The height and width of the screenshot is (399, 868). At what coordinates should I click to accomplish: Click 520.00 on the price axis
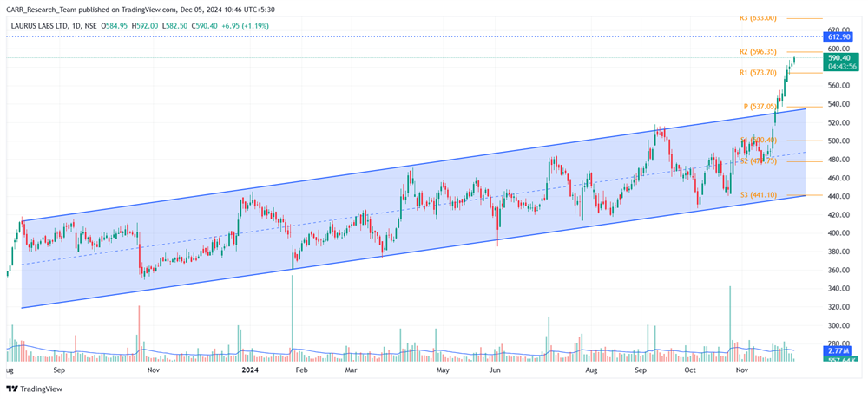tap(838, 123)
